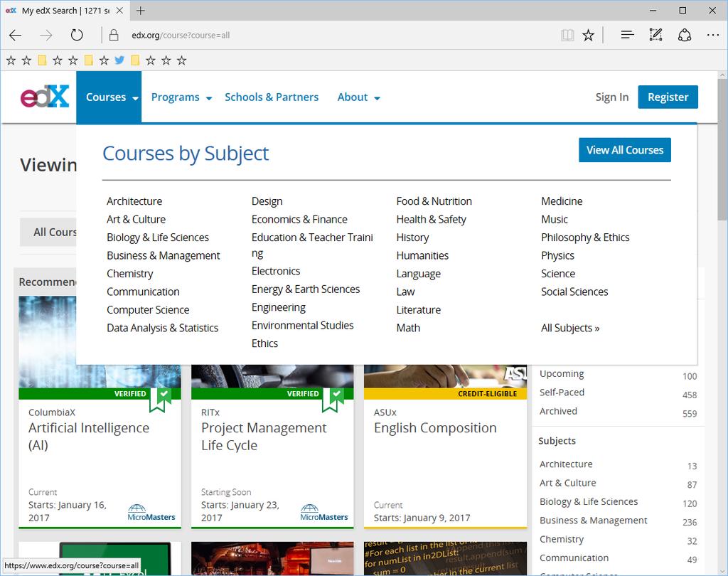Open Artificial Intelligence (AI) course card
The height and width of the screenshot is (576, 728).
[x=89, y=436]
